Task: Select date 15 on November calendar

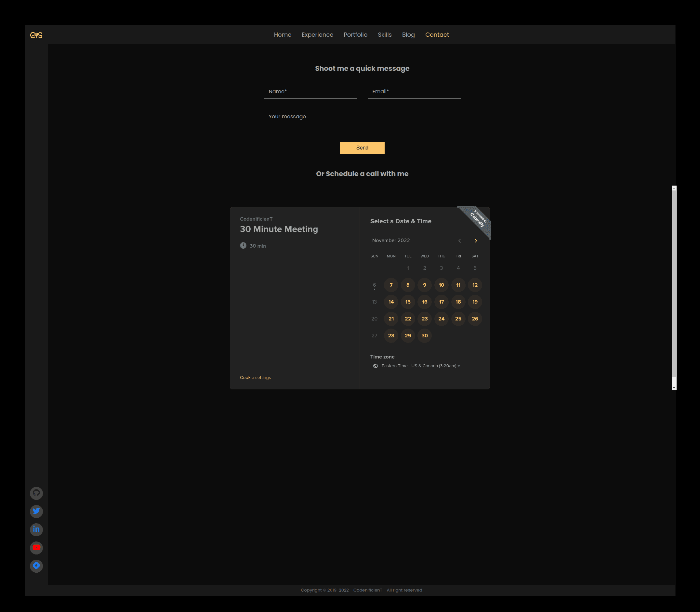Action: point(408,302)
